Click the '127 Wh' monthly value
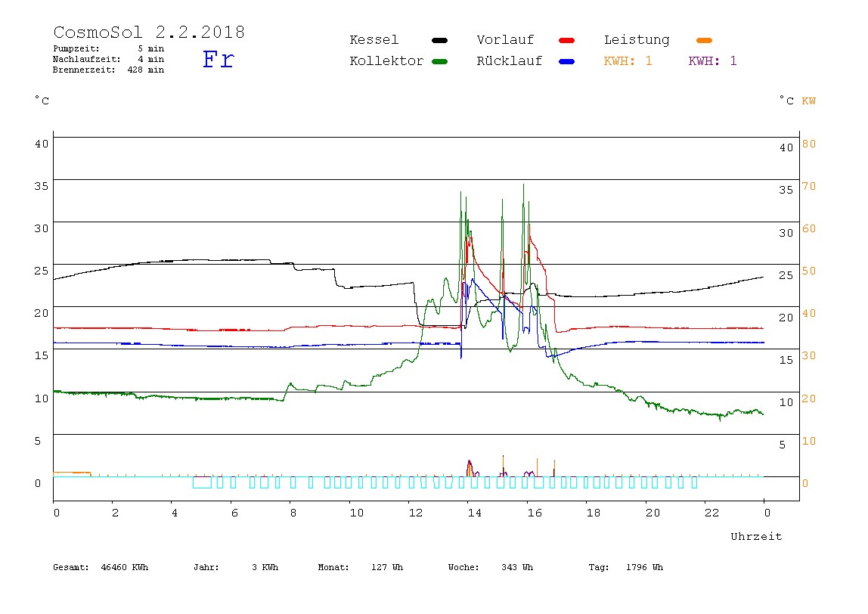Screen dimensions: 868x614 click(x=387, y=567)
